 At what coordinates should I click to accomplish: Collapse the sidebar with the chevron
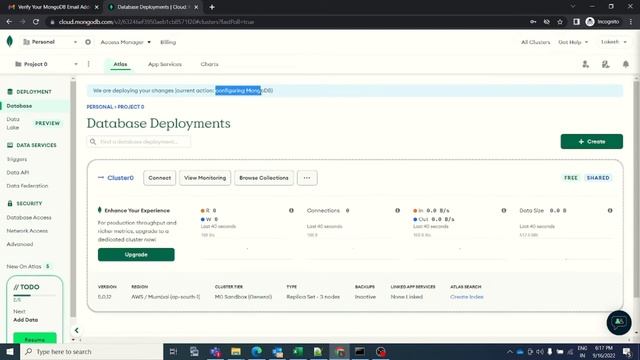tap(76, 330)
